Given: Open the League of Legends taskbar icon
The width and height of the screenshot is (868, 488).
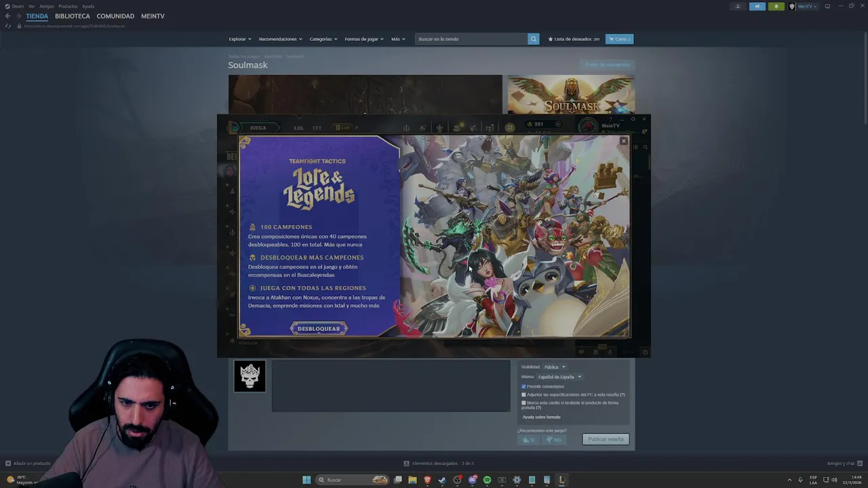Looking at the screenshot, I should point(561,480).
